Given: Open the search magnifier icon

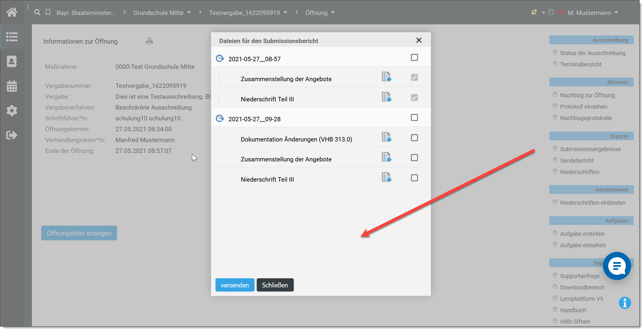Looking at the screenshot, I should coord(37,12).
